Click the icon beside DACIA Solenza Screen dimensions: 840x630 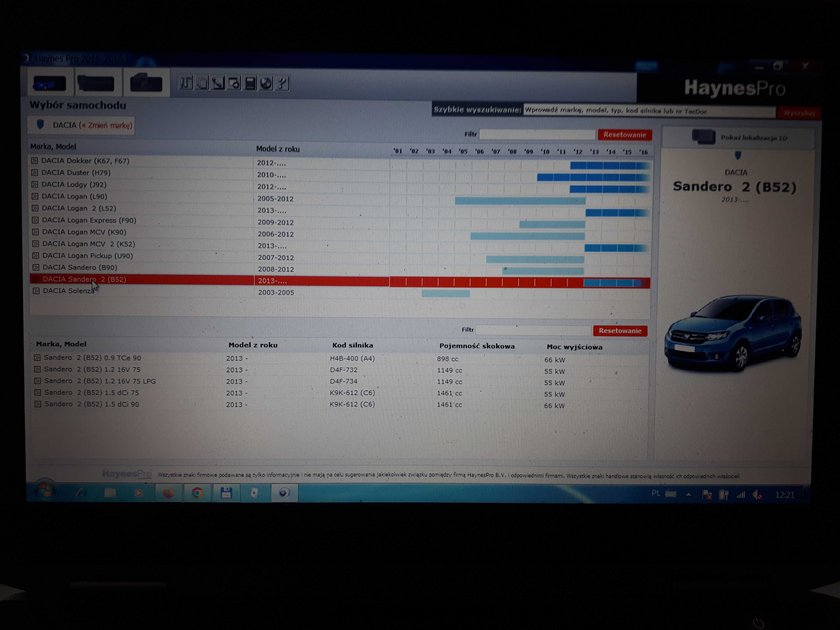tap(36, 291)
